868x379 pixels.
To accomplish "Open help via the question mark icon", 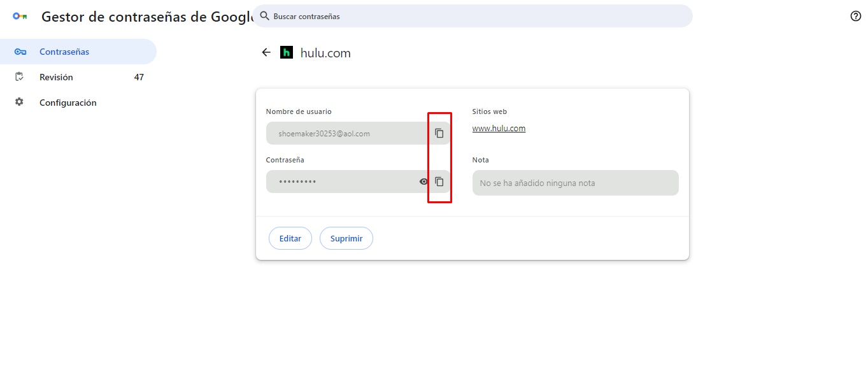I will point(856,17).
